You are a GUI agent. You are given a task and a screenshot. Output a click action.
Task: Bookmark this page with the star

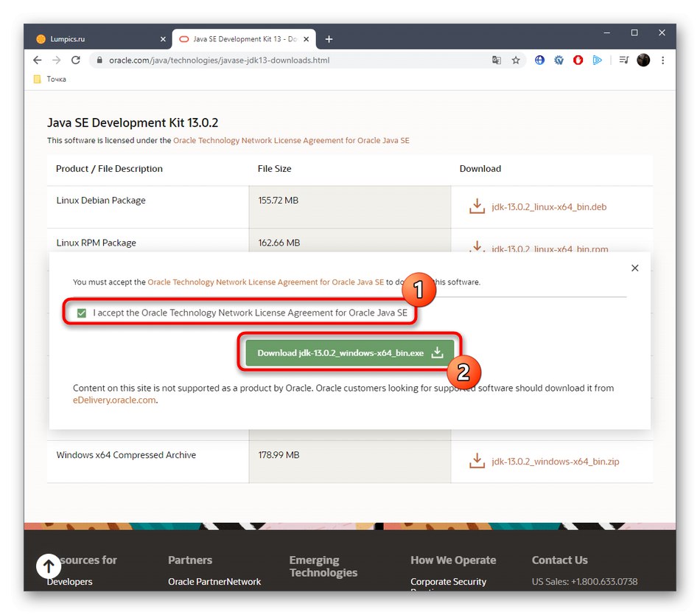[516, 60]
